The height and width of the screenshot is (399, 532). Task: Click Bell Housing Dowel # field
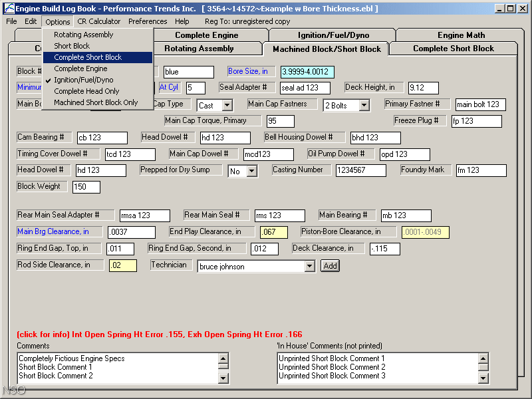point(375,138)
